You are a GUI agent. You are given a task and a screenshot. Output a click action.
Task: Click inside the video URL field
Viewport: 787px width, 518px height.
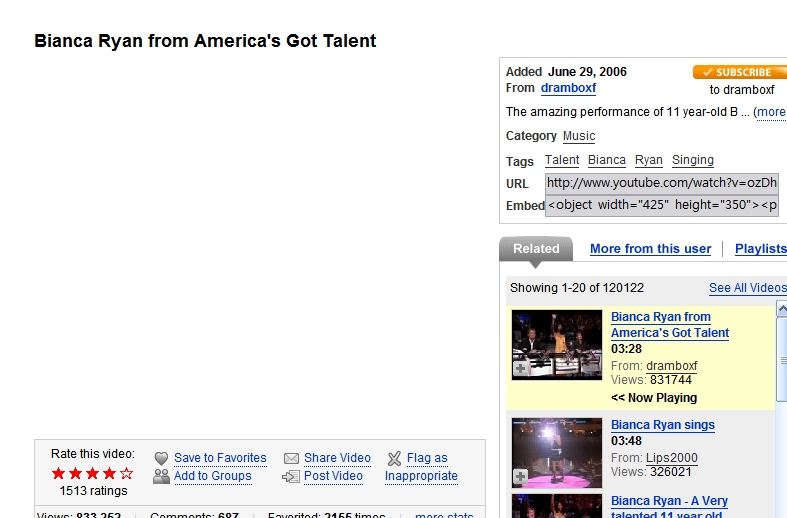coord(661,183)
